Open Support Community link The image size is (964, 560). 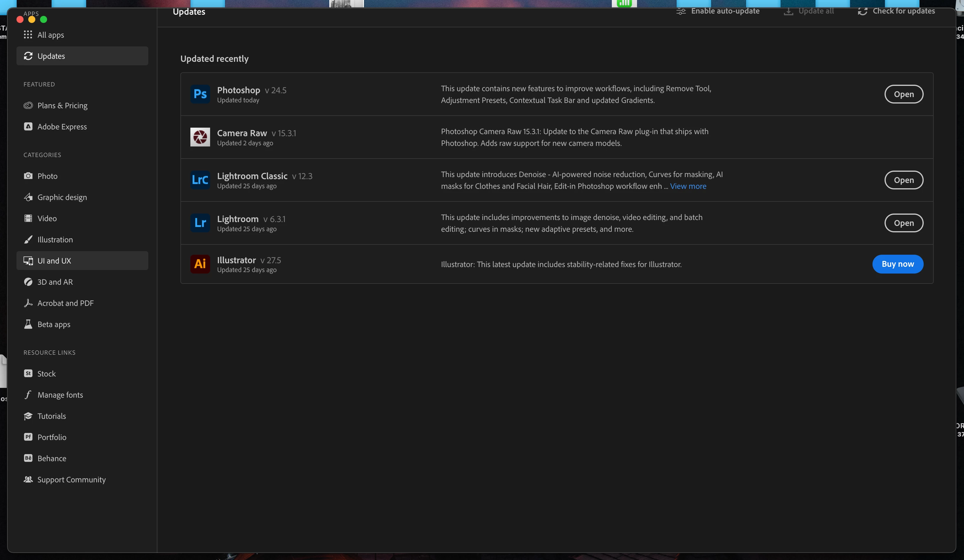click(71, 480)
